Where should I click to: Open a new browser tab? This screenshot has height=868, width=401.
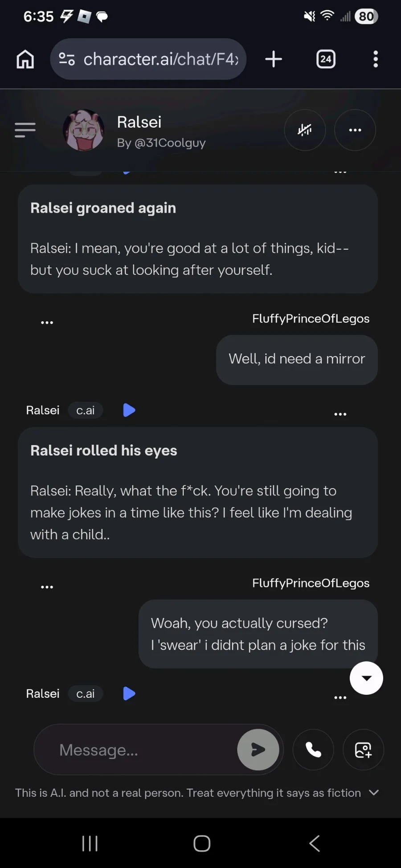[x=274, y=59]
